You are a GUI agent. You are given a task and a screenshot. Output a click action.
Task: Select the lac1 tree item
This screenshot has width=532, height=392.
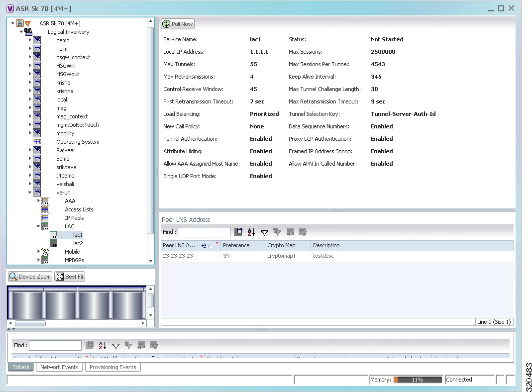(x=78, y=235)
